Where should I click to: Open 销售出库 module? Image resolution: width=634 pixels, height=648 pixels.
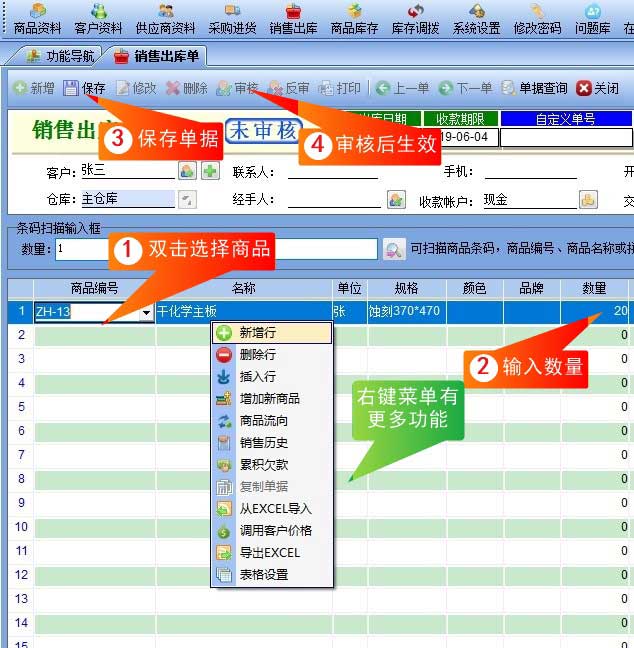click(293, 19)
